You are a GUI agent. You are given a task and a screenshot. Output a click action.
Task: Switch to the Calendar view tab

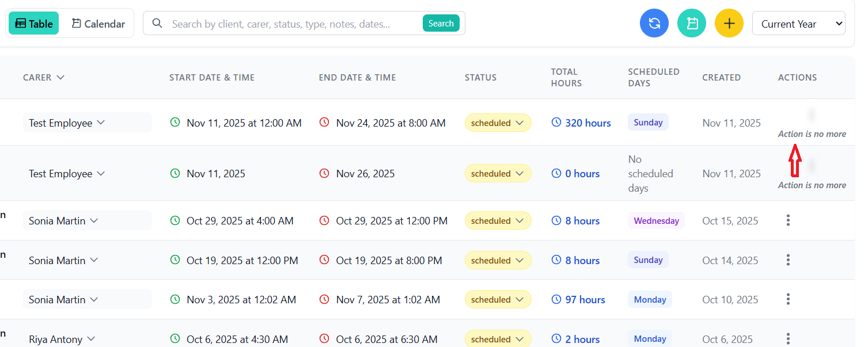coord(98,24)
